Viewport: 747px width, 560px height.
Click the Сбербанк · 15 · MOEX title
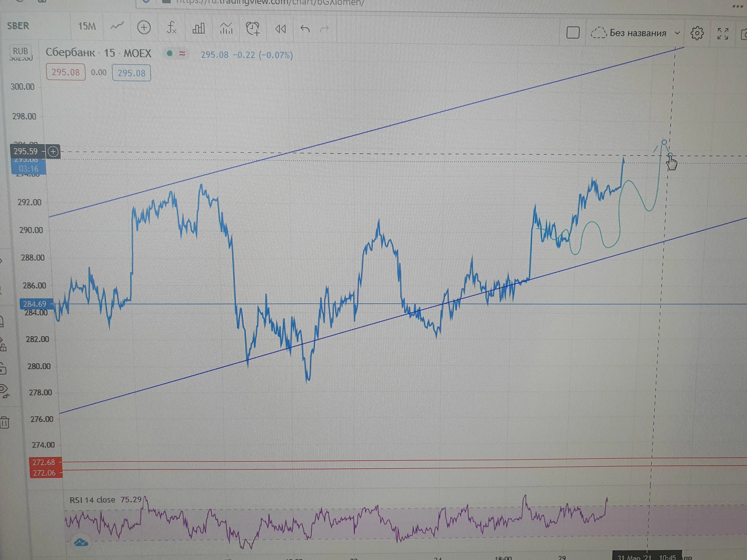[x=98, y=53]
